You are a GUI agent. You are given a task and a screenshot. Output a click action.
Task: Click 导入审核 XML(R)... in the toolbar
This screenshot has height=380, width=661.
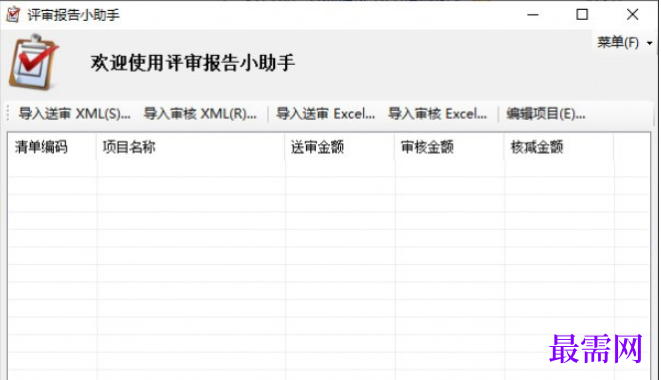point(200,114)
